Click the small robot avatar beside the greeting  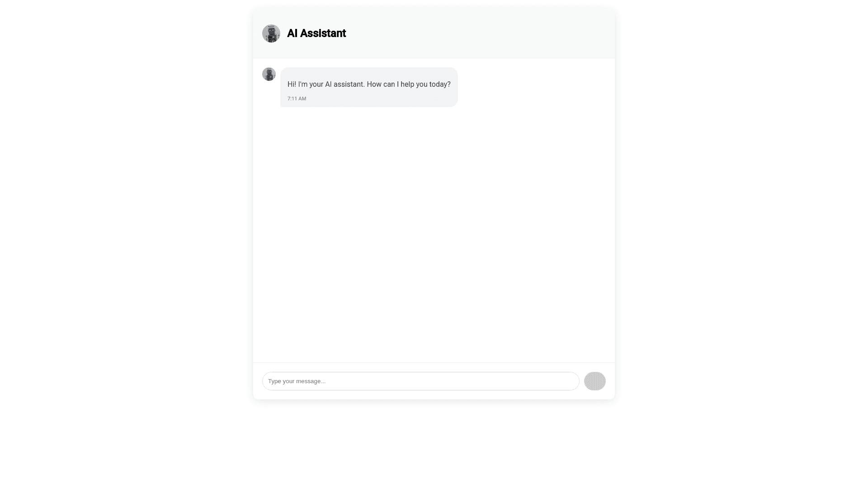(269, 74)
